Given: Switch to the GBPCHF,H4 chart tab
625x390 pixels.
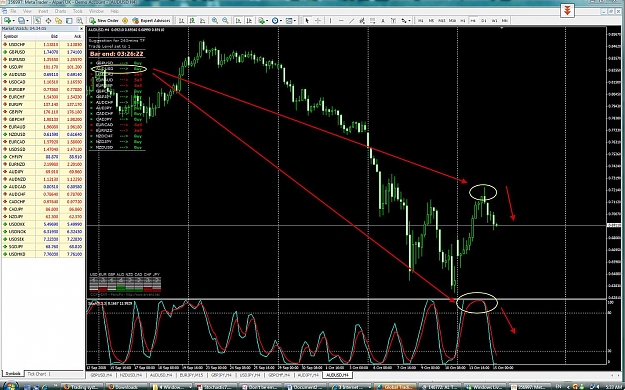Looking at the screenshot, I should click(x=279, y=375).
